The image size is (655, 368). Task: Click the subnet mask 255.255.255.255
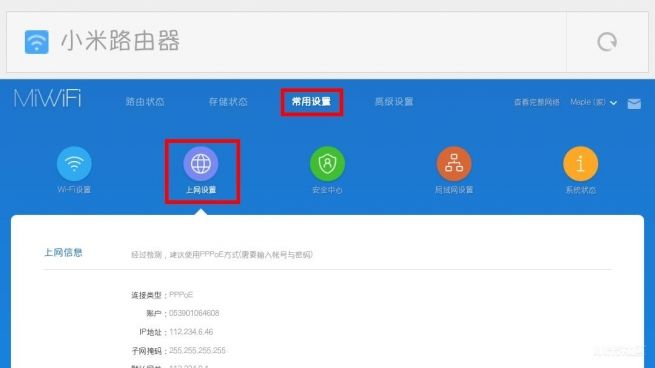point(197,350)
